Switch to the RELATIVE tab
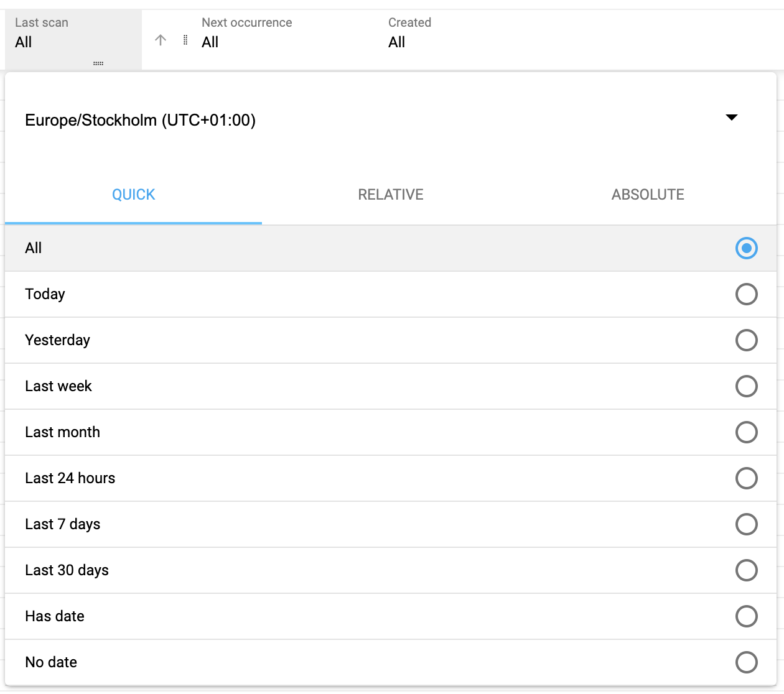Viewport: 784px width, 694px height. (x=390, y=194)
